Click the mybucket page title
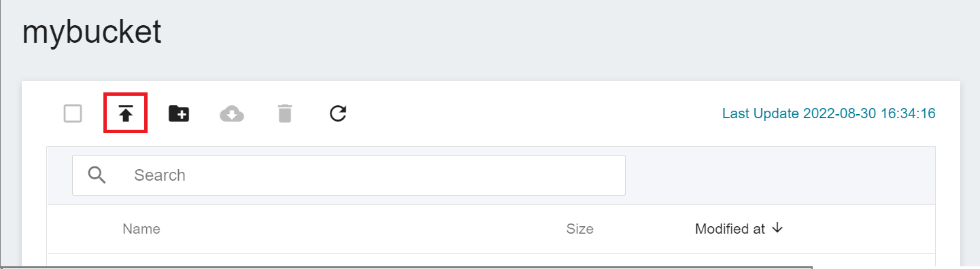The image size is (980, 269). tap(92, 32)
